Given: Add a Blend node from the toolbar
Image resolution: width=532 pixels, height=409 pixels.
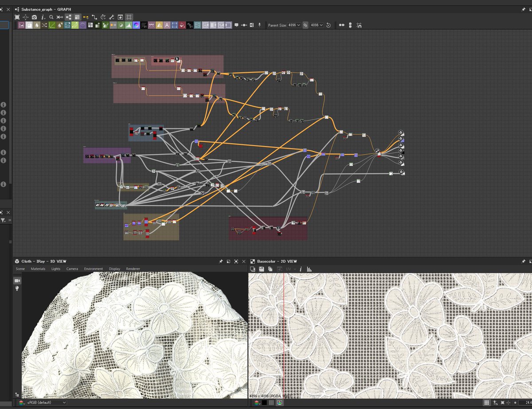Looking at the screenshot, I should pos(29,25).
